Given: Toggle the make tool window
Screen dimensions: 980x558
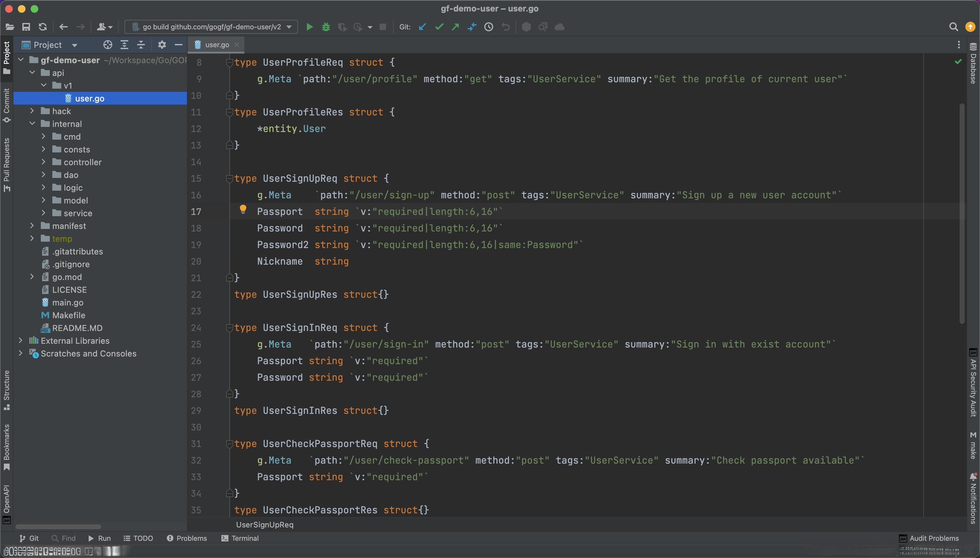Looking at the screenshot, I should point(973,445).
